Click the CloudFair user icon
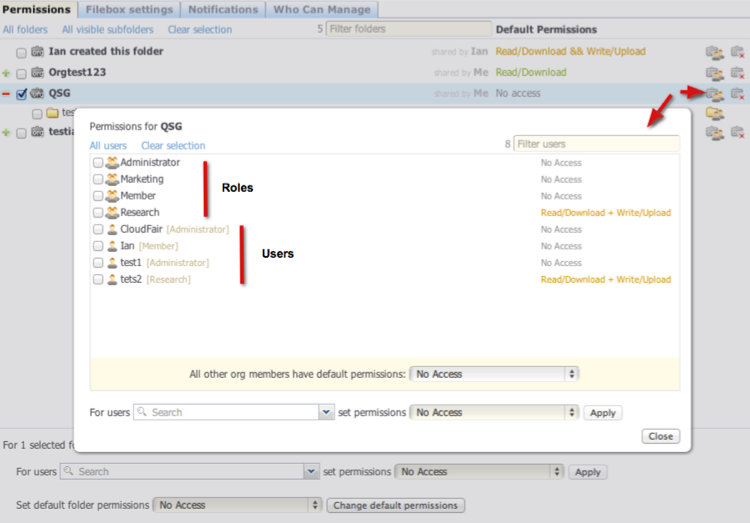 point(112,229)
